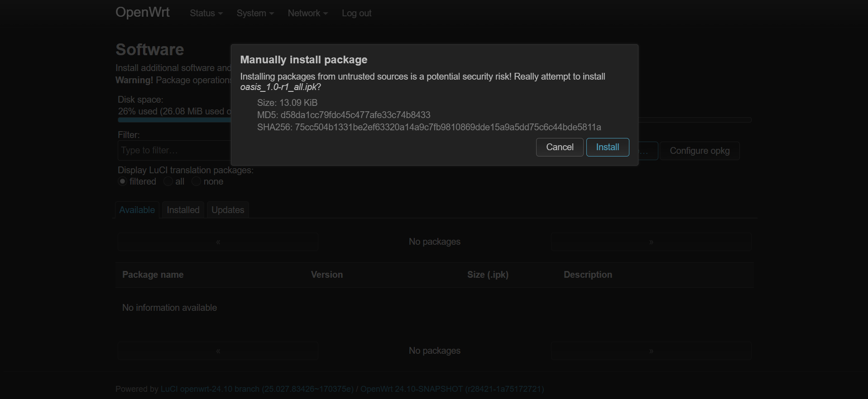Image resolution: width=868 pixels, height=399 pixels.
Task: Click the Size: 13.09 KiB line
Action: click(x=287, y=103)
